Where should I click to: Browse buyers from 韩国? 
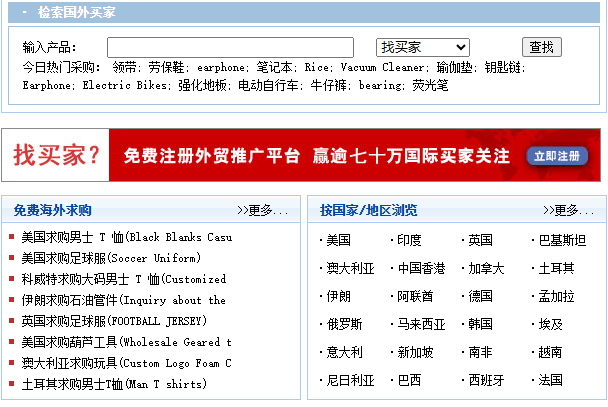tap(480, 324)
